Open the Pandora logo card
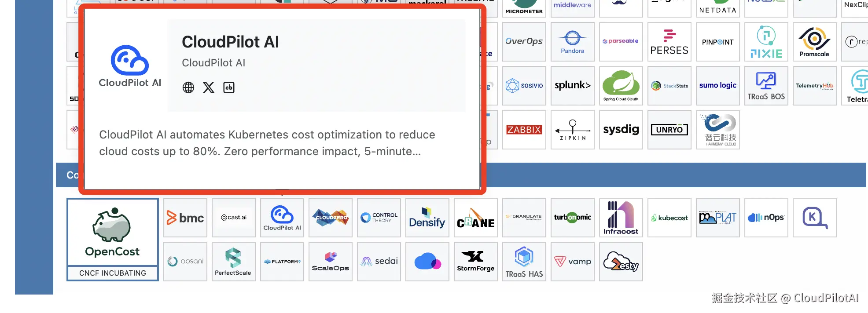 573,42
